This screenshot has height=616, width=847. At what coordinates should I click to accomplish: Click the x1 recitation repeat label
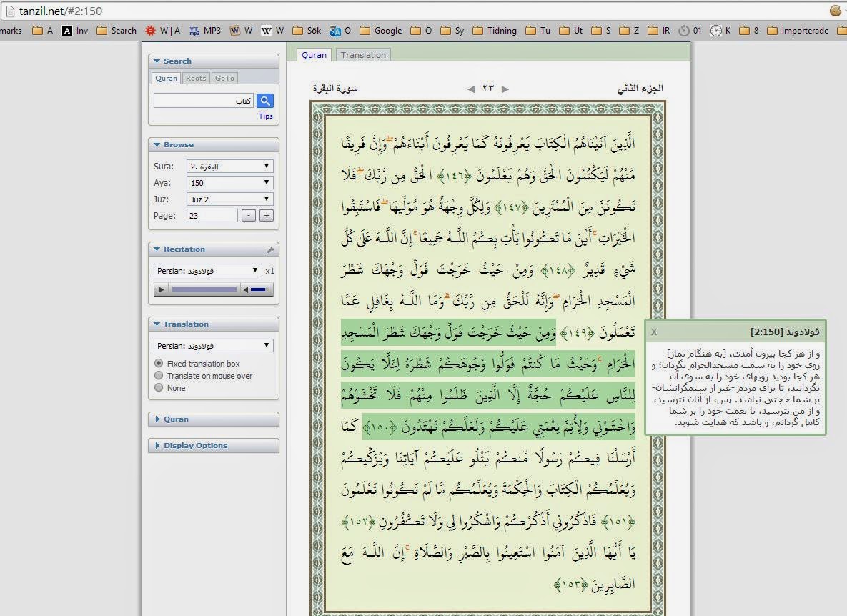[269, 271]
